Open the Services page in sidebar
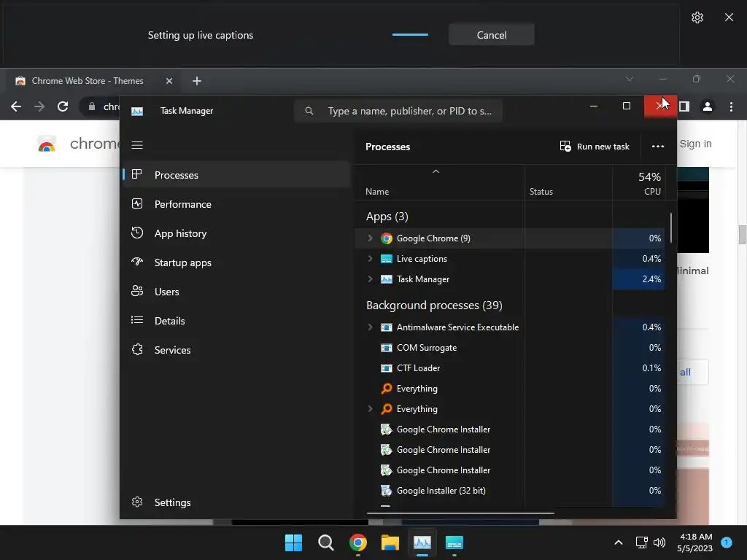This screenshot has height=560, width=747. click(237, 350)
